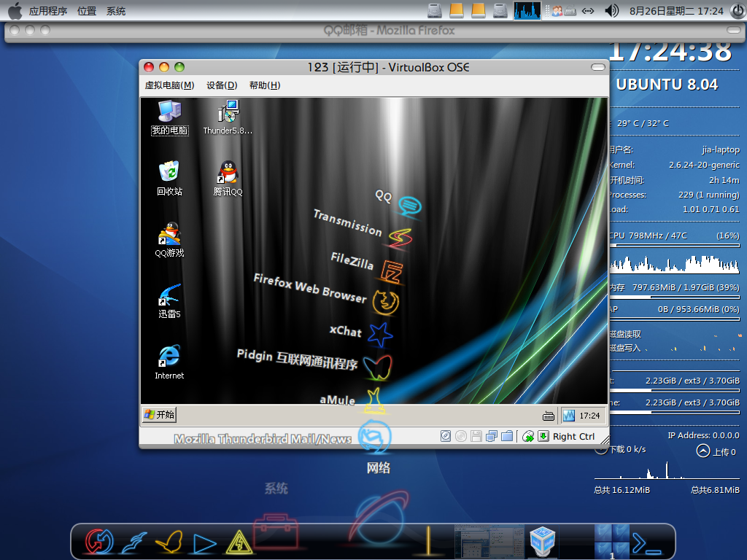The image size is (747, 560).
Task: Click the keyboard icon in the guest taskbar
Action: pyautogui.click(x=549, y=416)
